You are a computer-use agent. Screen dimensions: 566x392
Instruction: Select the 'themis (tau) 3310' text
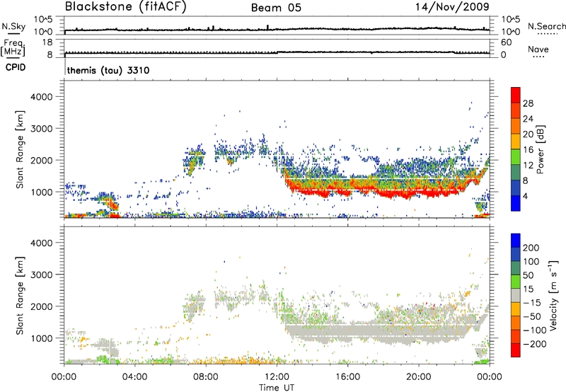click(x=108, y=70)
